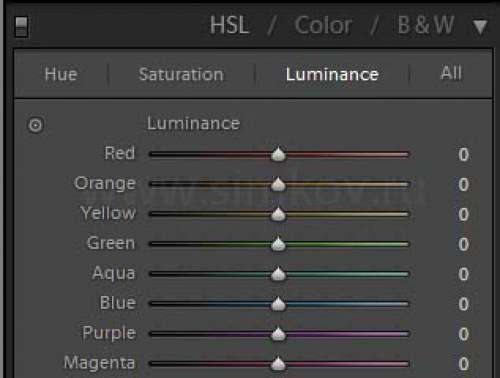Screen dimensions: 500x378
Task: Click the Yellow luminance value field
Action: 464,214
